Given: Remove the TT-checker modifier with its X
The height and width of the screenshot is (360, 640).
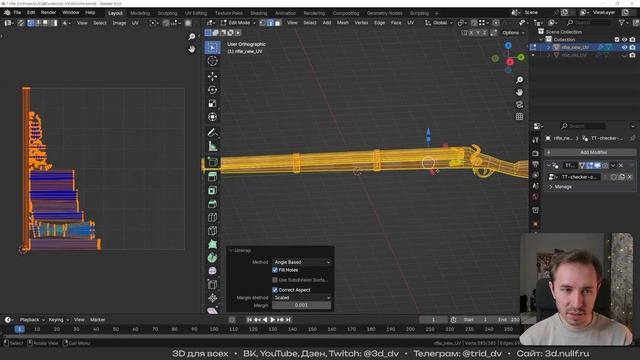Looking at the screenshot, I should (621, 165).
